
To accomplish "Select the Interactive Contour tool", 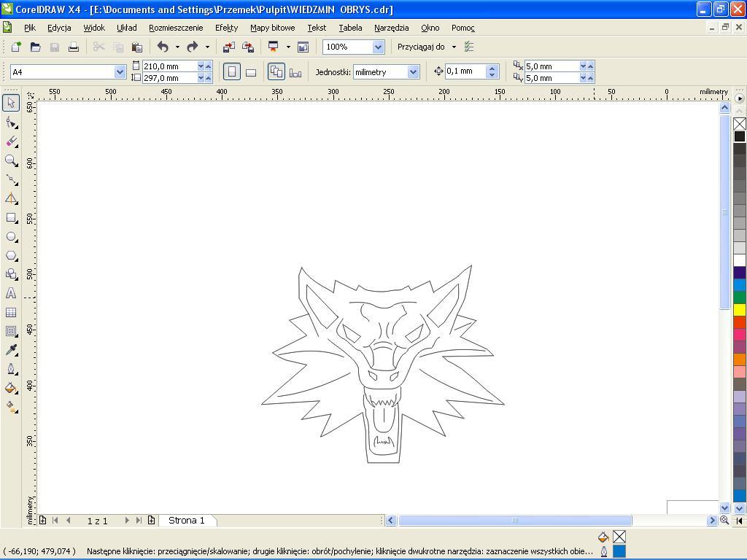I will tap(11, 331).
